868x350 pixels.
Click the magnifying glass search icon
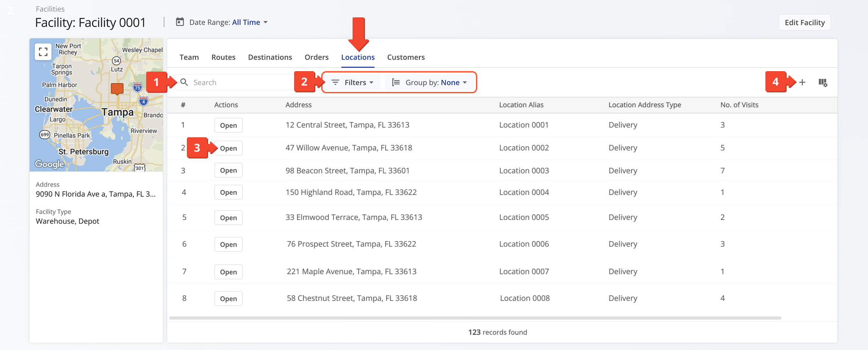pos(184,82)
